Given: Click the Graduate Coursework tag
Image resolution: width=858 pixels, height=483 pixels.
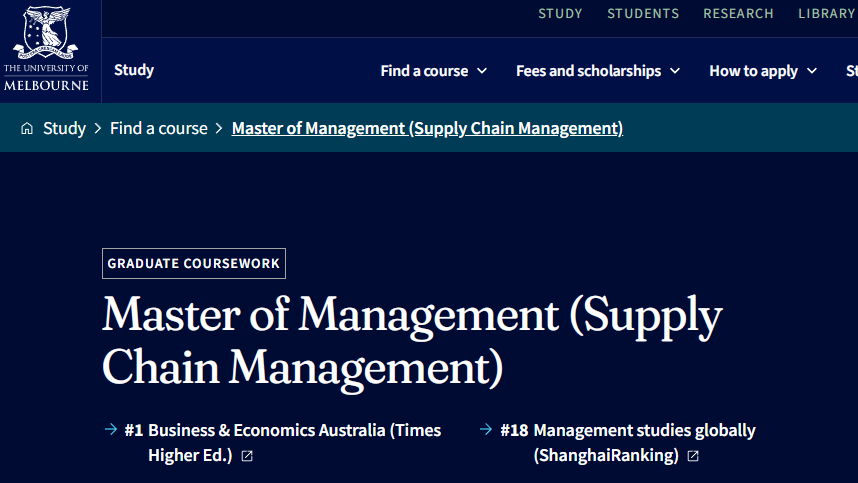Looking at the screenshot, I should [x=194, y=264].
